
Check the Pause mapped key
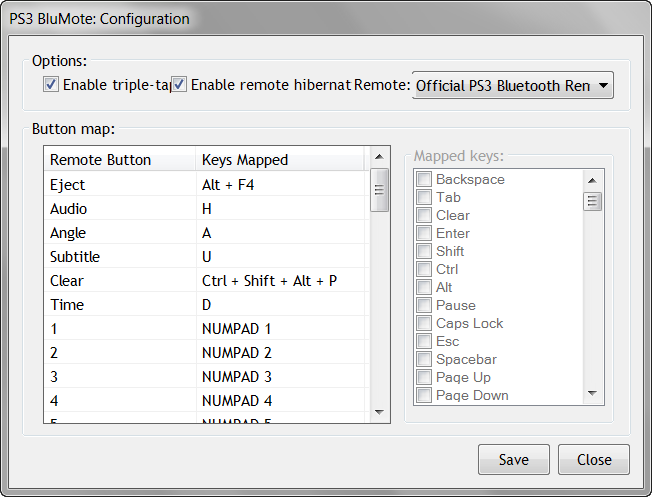point(424,305)
